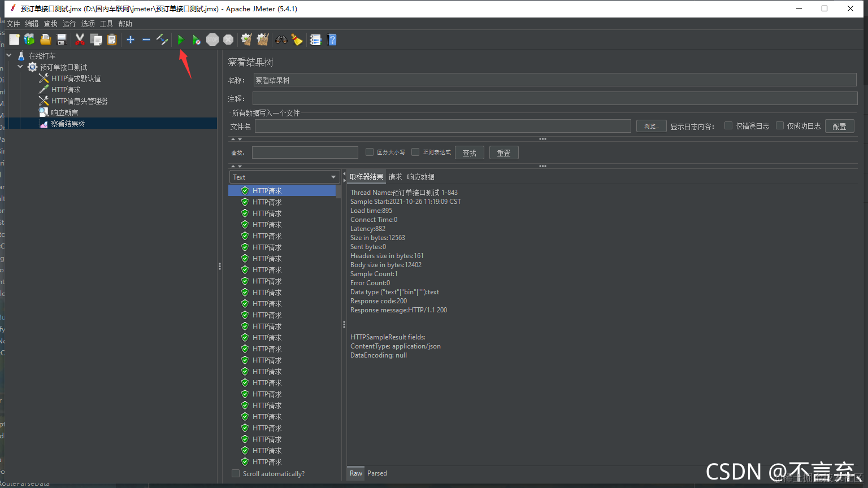Click the Copy icon in toolbar
Image resolution: width=868 pixels, height=488 pixels.
click(x=96, y=40)
